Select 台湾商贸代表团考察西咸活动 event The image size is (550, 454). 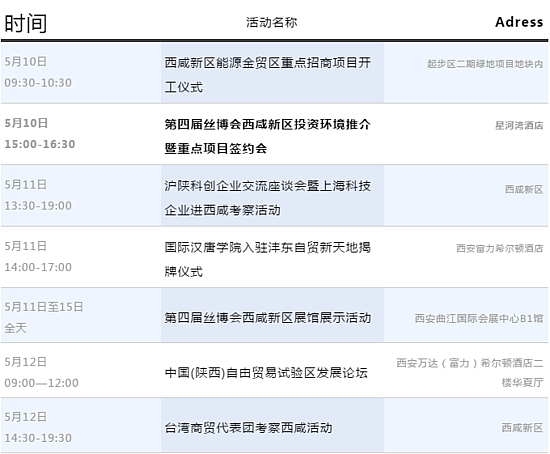coord(248,427)
